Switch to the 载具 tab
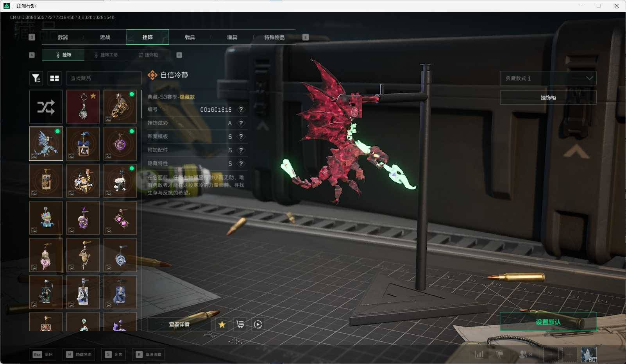Image resolution: width=626 pixels, height=364 pixels. tap(190, 37)
